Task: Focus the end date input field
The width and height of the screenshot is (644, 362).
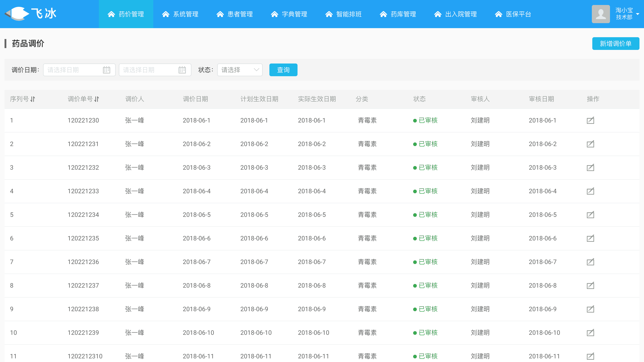Action: click(x=155, y=70)
